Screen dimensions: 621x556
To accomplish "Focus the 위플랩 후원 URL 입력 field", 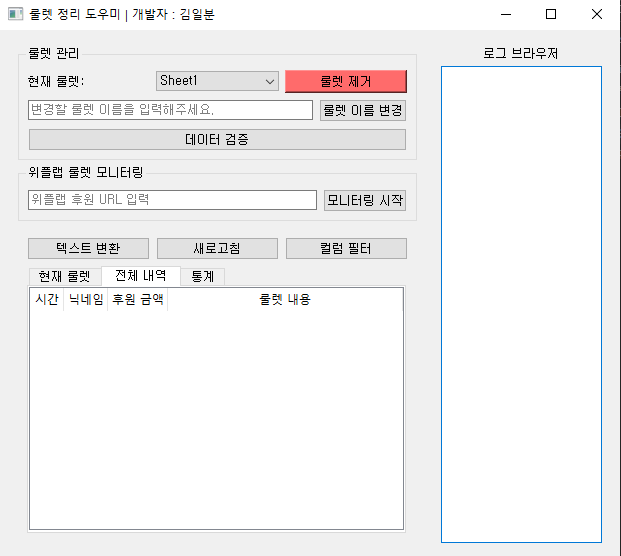I will [x=172, y=200].
